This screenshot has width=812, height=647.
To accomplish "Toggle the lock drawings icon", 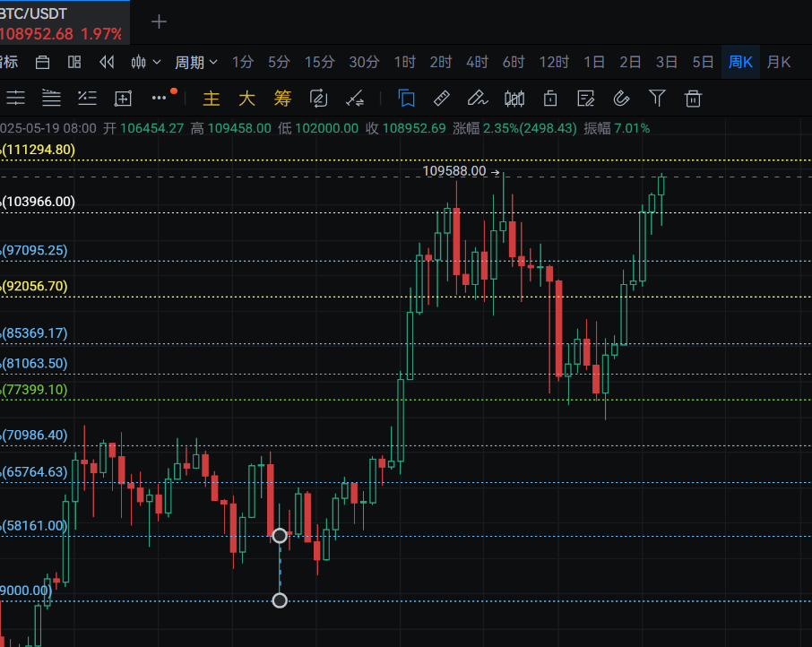I will [x=550, y=99].
